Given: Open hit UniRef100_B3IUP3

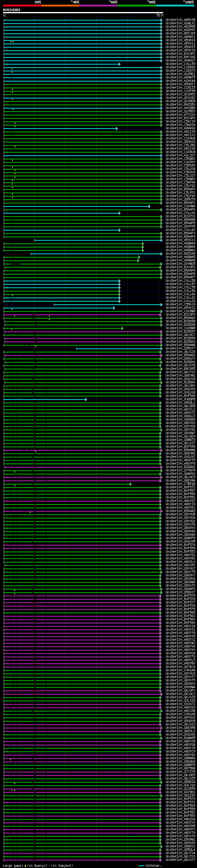Looking at the screenshot, I should pos(180,315).
